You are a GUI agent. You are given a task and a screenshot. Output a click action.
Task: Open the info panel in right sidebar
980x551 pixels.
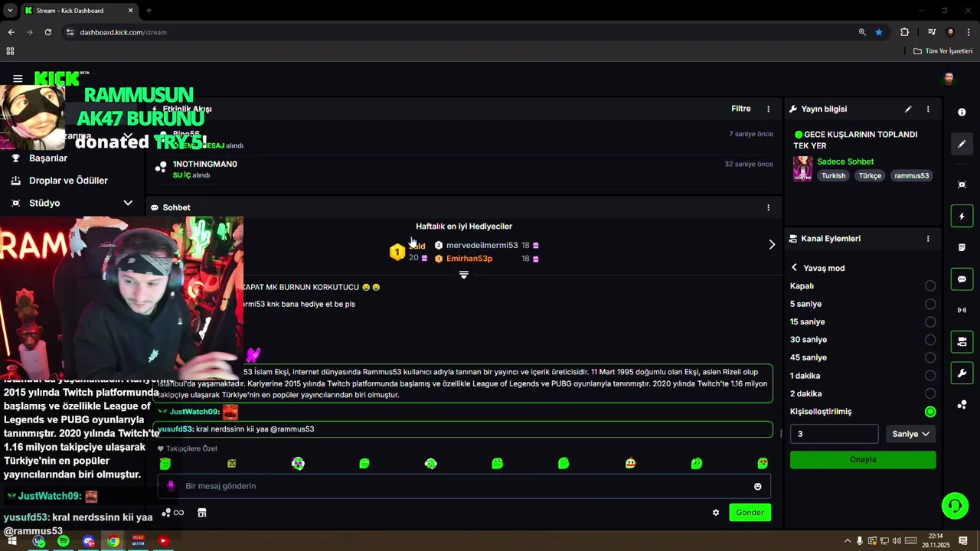[962, 112]
